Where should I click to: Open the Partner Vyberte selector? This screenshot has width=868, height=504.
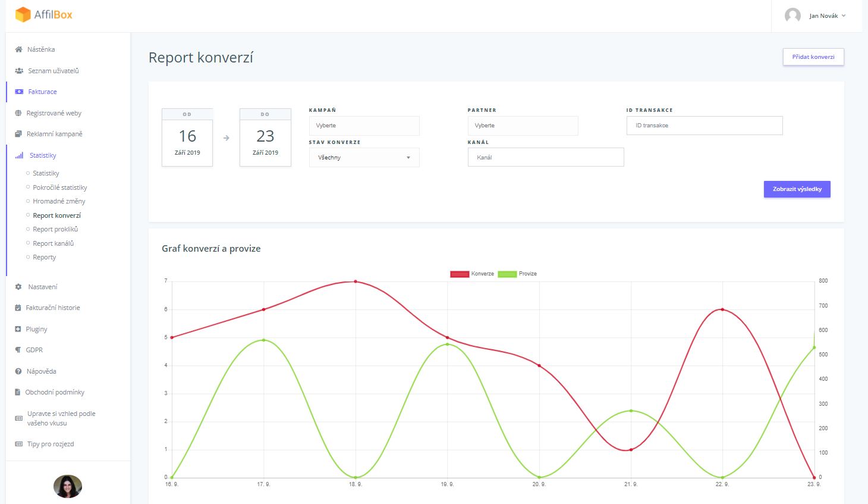(x=523, y=126)
